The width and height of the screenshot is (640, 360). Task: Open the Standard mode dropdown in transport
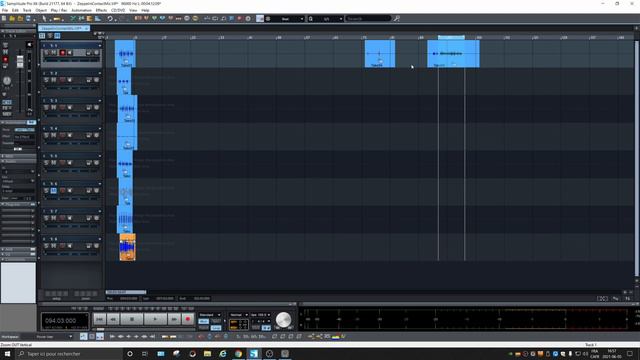pos(210,315)
